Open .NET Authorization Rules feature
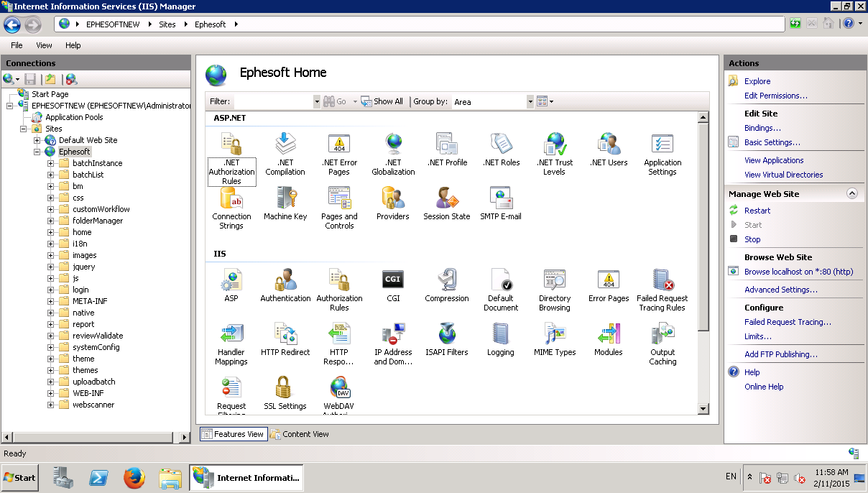Viewport: 868px width, 493px height. (x=231, y=159)
